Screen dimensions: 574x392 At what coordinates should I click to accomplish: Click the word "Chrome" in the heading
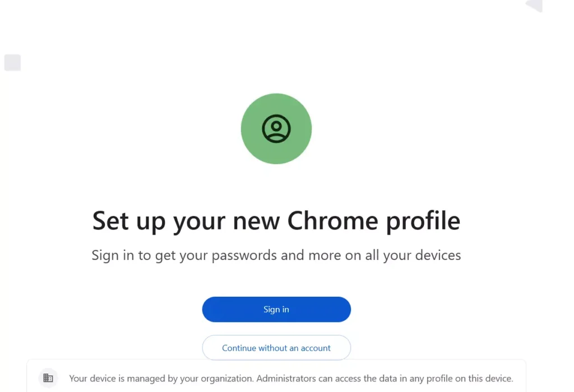(334, 220)
